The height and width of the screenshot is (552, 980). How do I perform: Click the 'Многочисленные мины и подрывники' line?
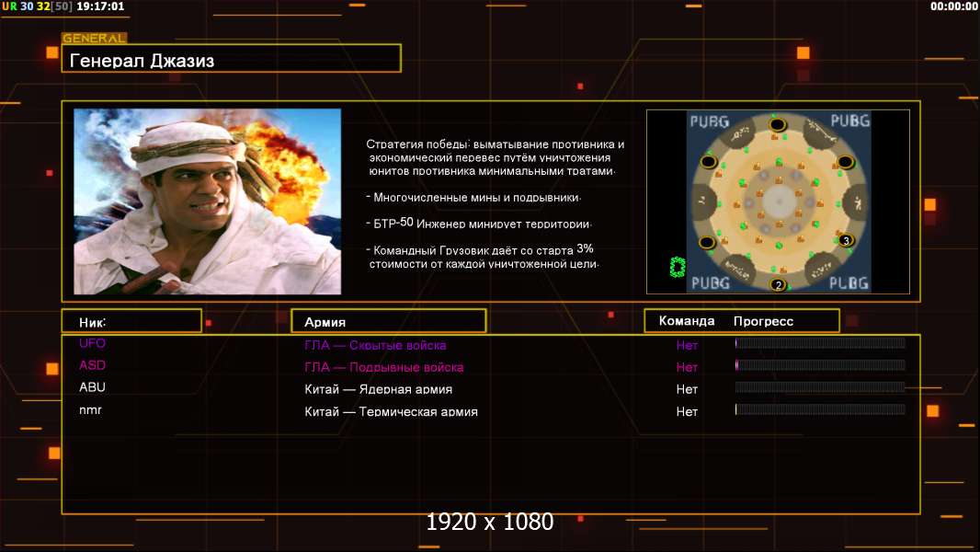pyautogui.click(x=473, y=197)
